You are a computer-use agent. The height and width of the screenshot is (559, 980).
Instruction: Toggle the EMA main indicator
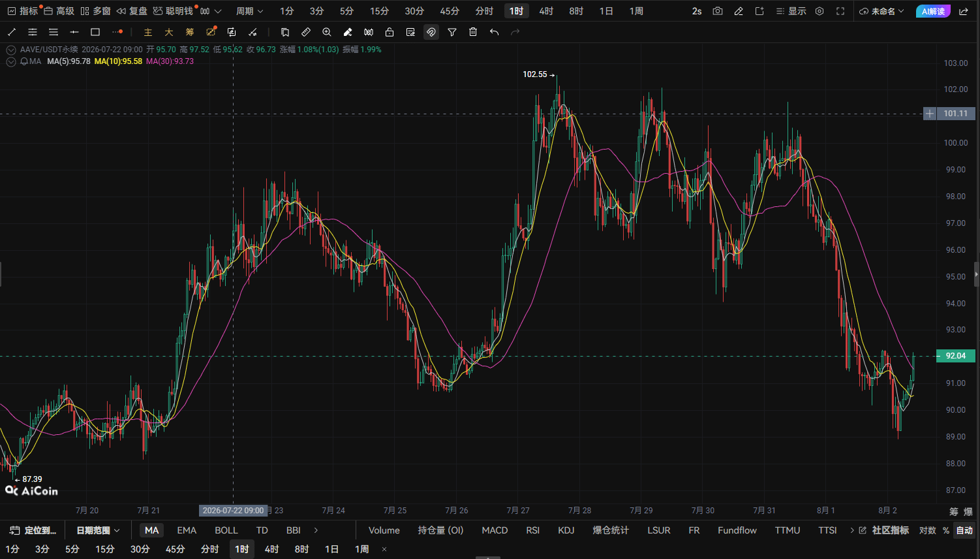click(x=187, y=530)
